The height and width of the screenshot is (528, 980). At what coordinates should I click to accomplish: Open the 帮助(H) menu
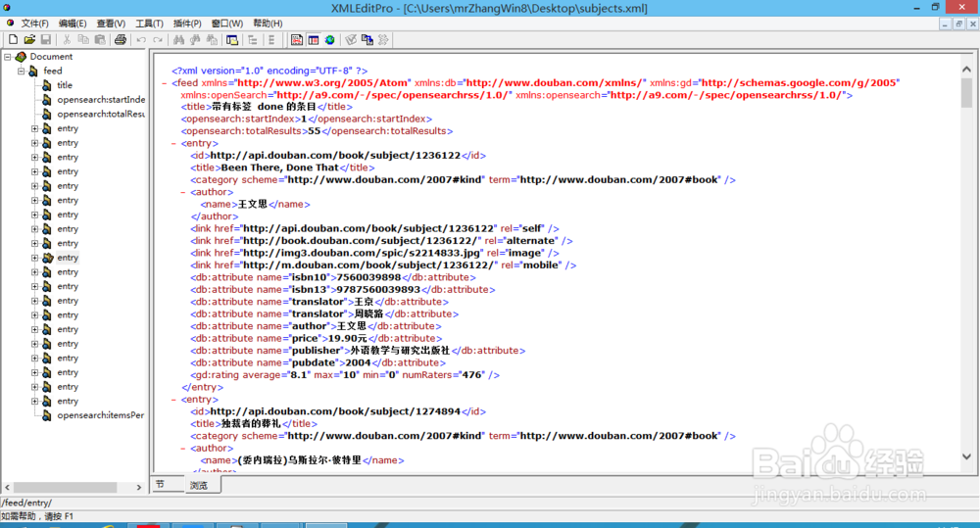[x=268, y=24]
